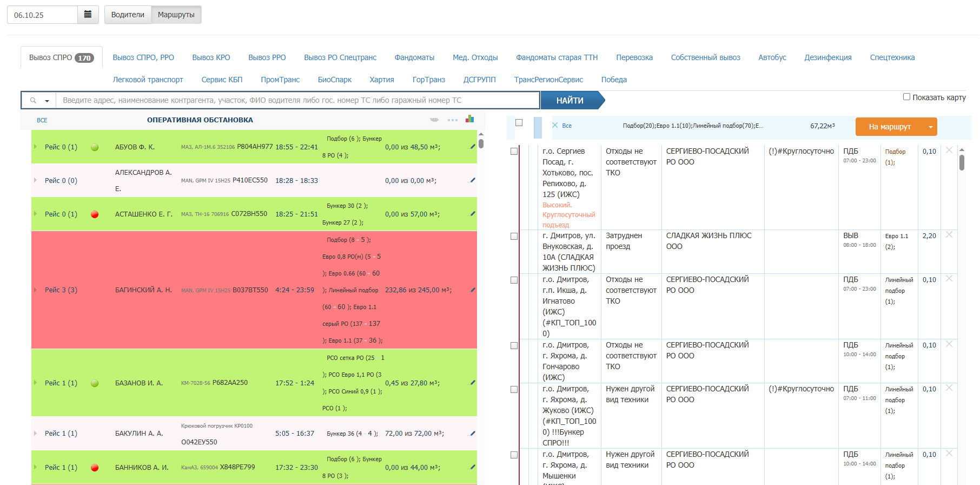Clear the Все filter with the X icon
Image resolution: width=980 pixels, height=485 pixels.
pyautogui.click(x=555, y=125)
